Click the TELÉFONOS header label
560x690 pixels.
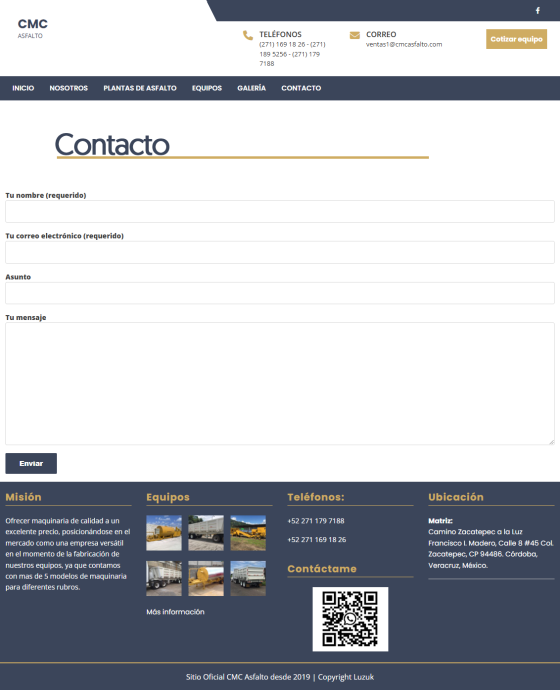280,34
